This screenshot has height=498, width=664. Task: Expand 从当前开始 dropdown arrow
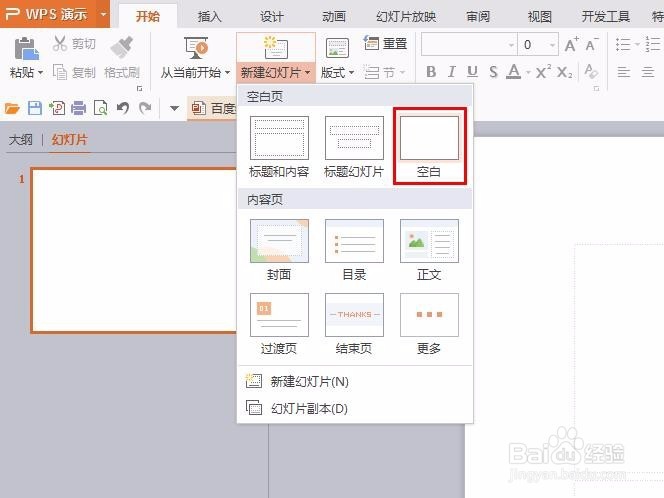click(x=227, y=73)
